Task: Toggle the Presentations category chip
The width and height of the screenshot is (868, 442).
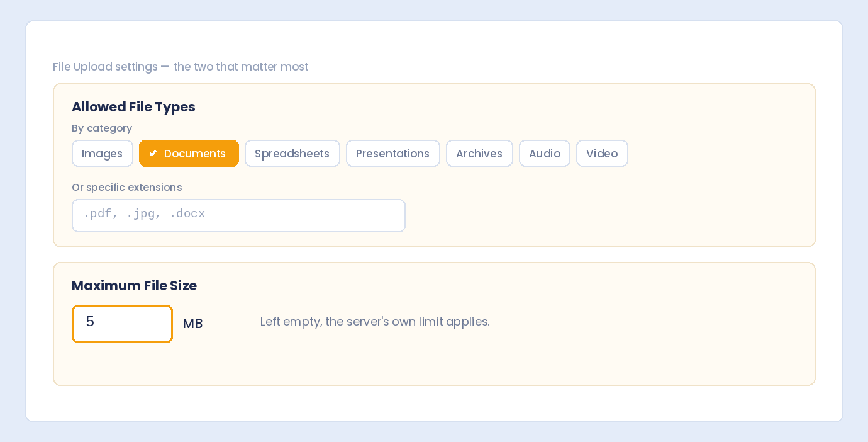Action: pyautogui.click(x=393, y=154)
